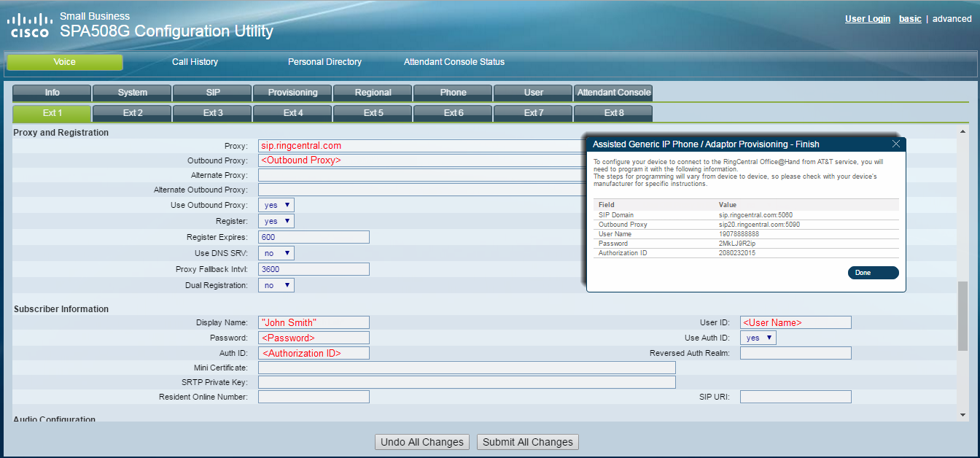Click the Outbound Proxy input field

422,160
